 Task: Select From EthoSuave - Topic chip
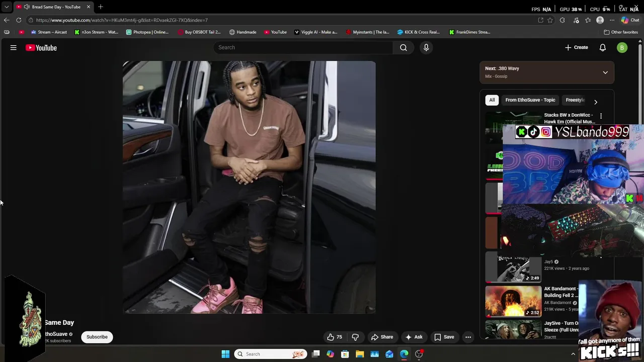(x=530, y=100)
